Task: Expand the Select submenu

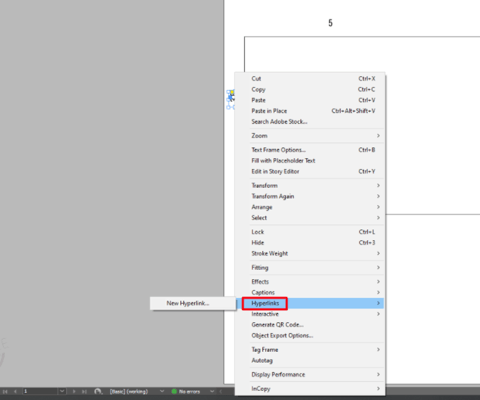Action: (x=310, y=218)
